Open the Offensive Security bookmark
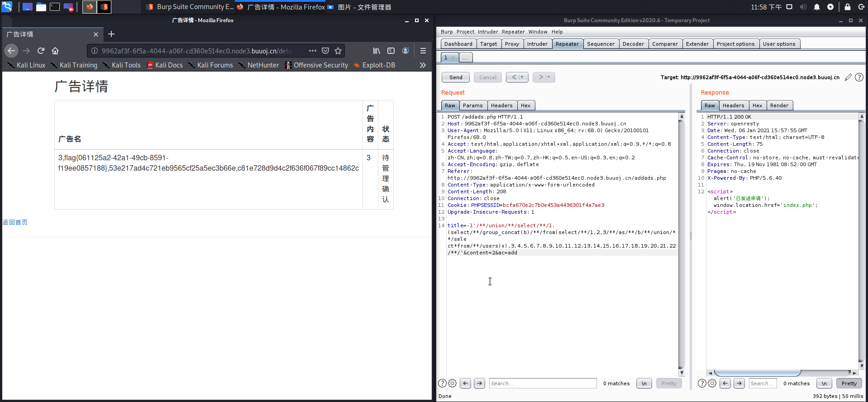 (316, 65)
